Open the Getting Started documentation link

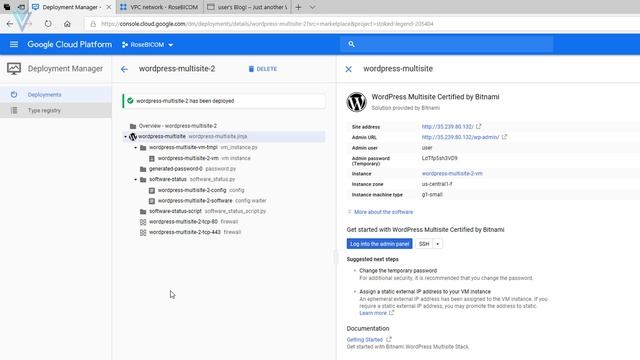click(x=364, y=340)
